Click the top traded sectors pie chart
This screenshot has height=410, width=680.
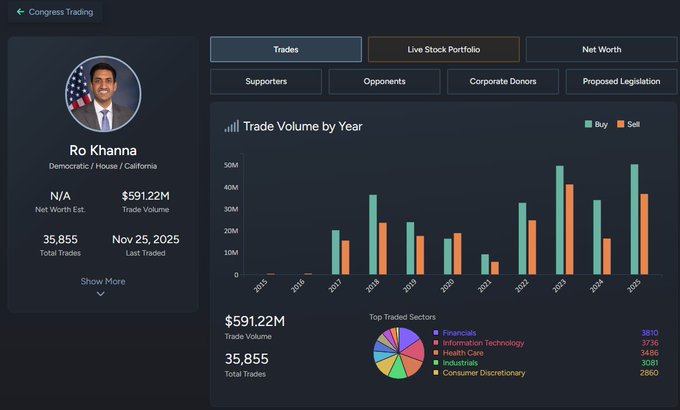click(x=398, y=352)
